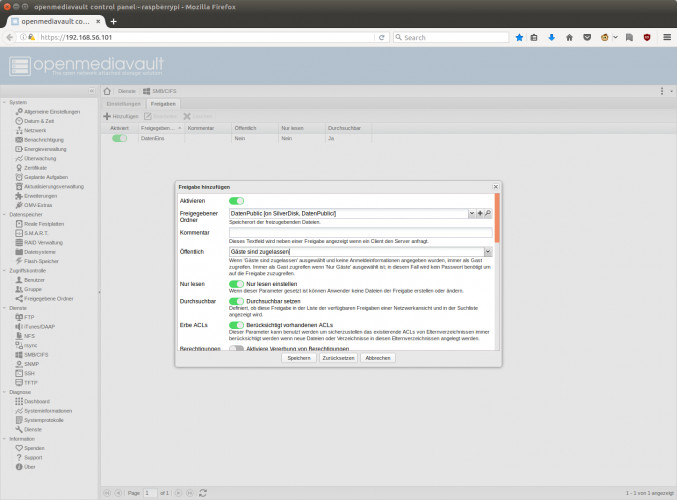Click the Datum & Zeit clock icon
The height and width of the screenshot is (500, 677).
point(19,121)
